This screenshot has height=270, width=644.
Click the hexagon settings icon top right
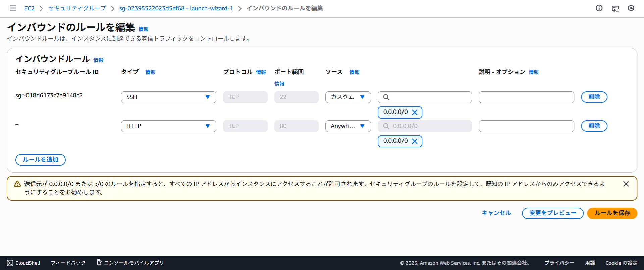631,8
